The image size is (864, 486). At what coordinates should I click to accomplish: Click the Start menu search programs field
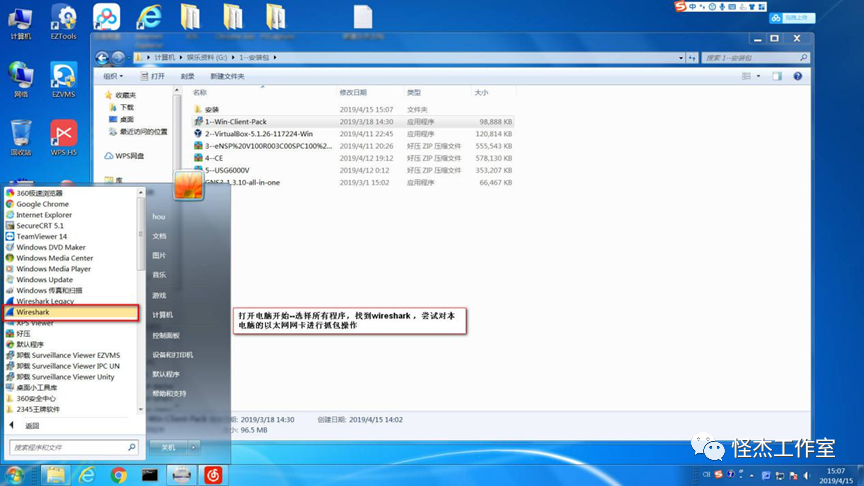point(66,447)
